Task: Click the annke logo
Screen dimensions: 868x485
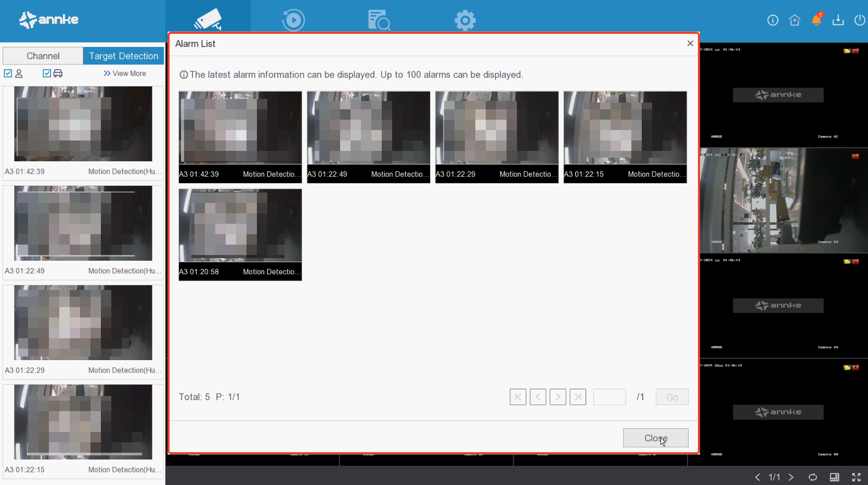Action: click(x=49, y=20)
